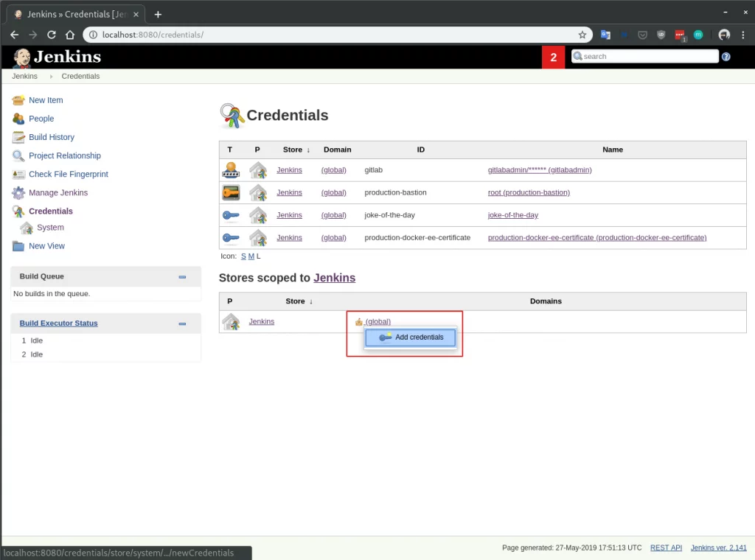Sort by Store column in credentials table
Image resolution: width=755 pixels, height=560 pixels.
(296, 150)
